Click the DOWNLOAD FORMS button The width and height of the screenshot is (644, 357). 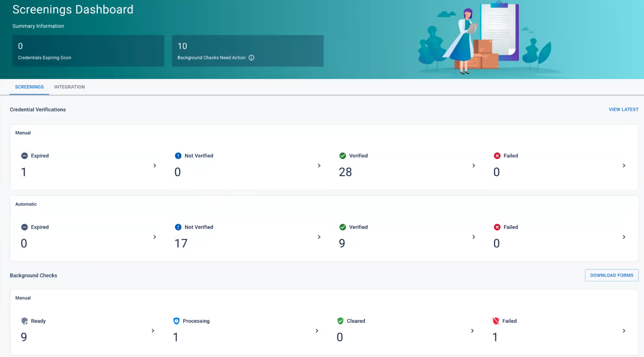click(x=611, y=275)
